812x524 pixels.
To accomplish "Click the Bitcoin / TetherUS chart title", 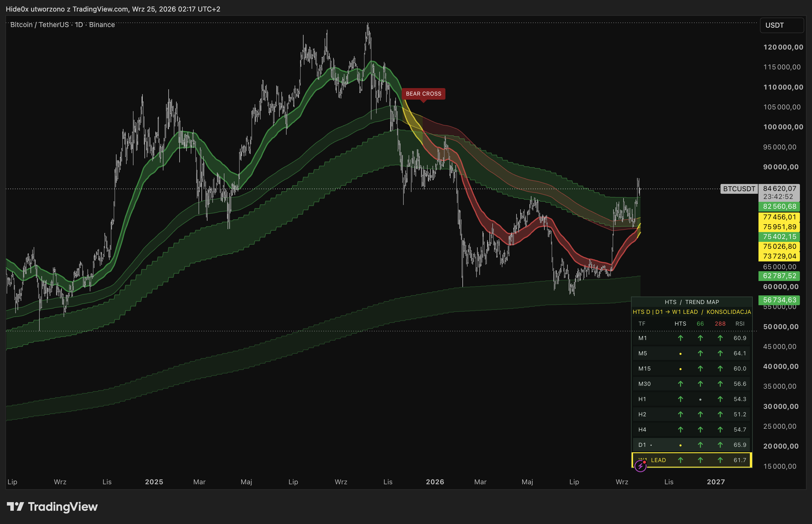I will pyautogui.click(x=62, y=25).
